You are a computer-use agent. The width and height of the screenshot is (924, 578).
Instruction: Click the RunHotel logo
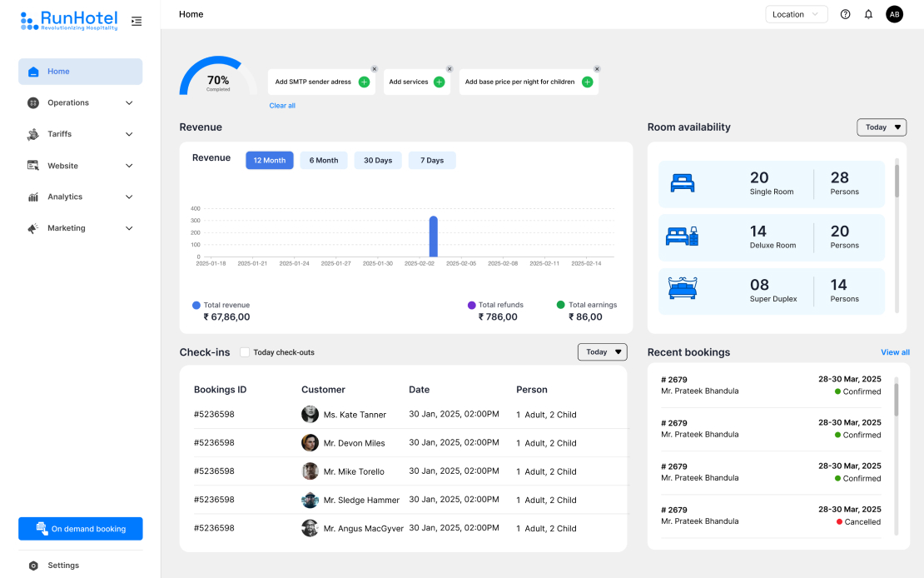click(x=69, y=21)
